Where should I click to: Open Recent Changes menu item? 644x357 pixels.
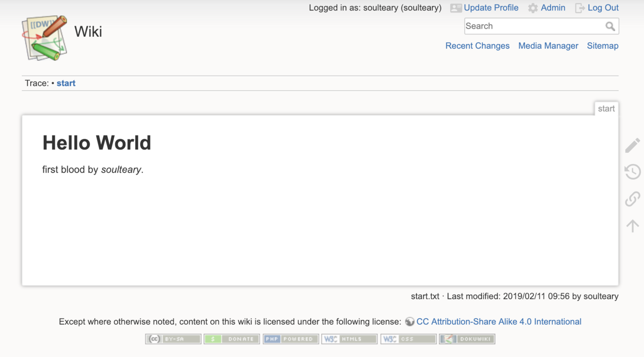pyautogui.click(x=477, y=46)
